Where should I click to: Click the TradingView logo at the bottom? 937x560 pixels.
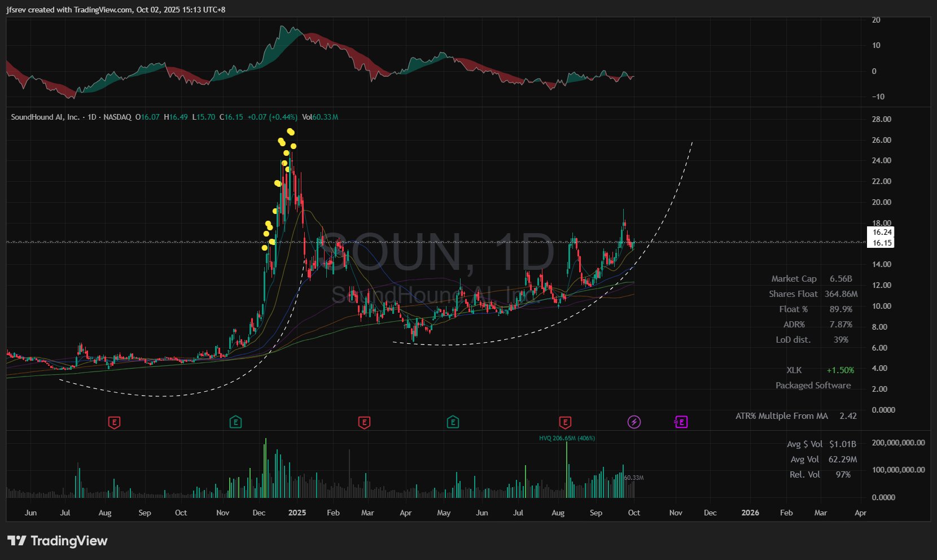(x=57, y=541)
